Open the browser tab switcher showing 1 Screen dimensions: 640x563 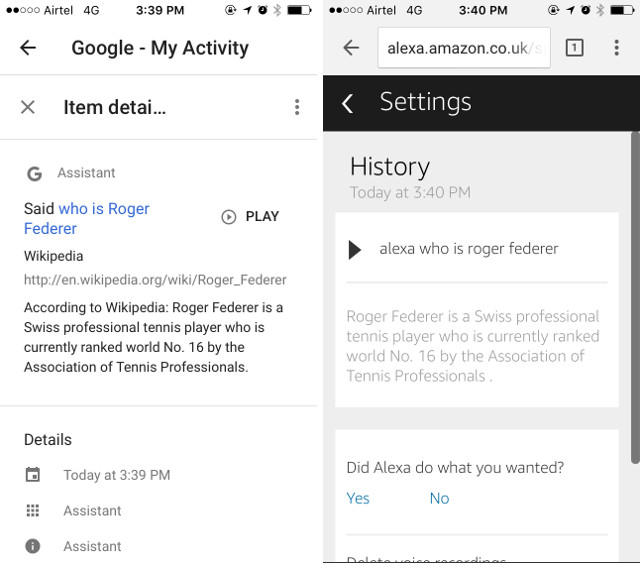[574, 48]
